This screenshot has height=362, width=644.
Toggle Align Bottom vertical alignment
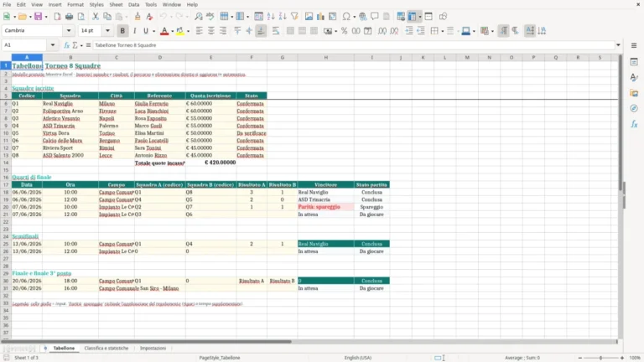[262, 31]
